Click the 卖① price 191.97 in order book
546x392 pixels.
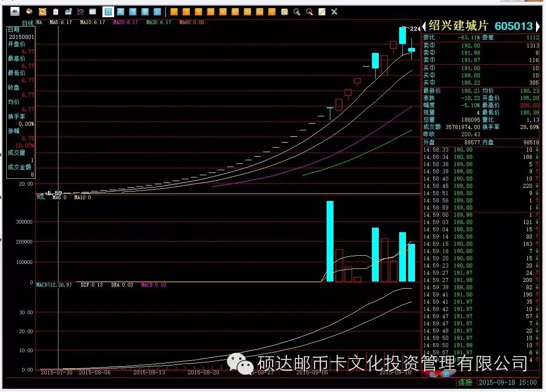click(x=471, y=60)
